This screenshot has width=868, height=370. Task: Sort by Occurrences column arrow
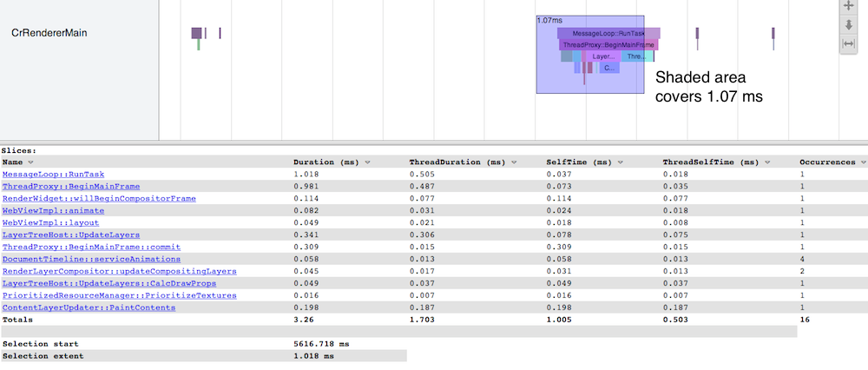coord(862,162)
